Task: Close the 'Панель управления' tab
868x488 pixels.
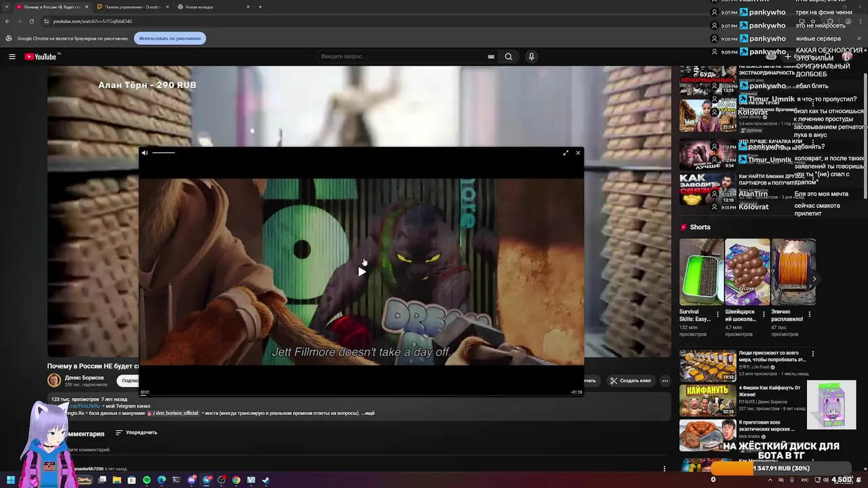Action: click(167, 7)
